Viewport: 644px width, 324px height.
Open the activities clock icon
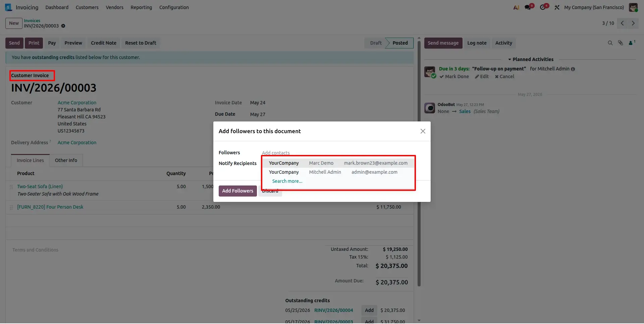[544, 7]
